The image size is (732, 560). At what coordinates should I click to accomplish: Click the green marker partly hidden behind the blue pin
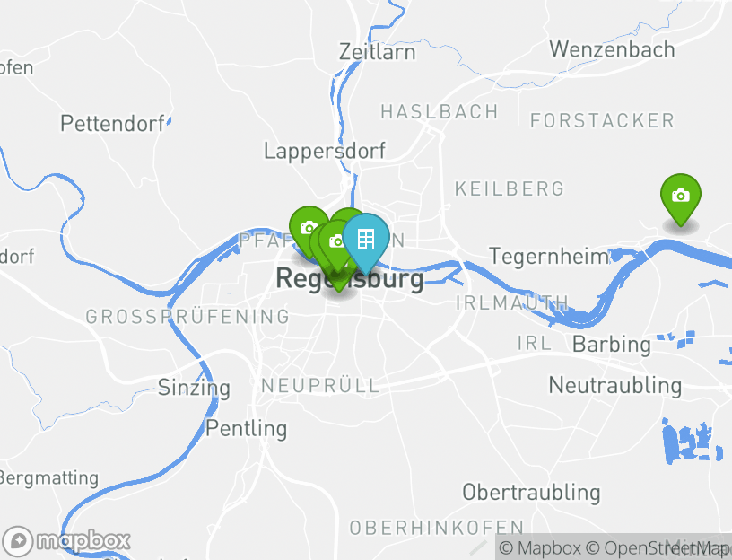[345, 214]
